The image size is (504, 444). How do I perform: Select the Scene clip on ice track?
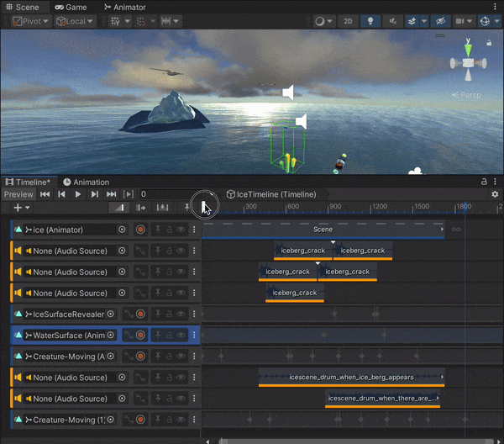(323, 229)
